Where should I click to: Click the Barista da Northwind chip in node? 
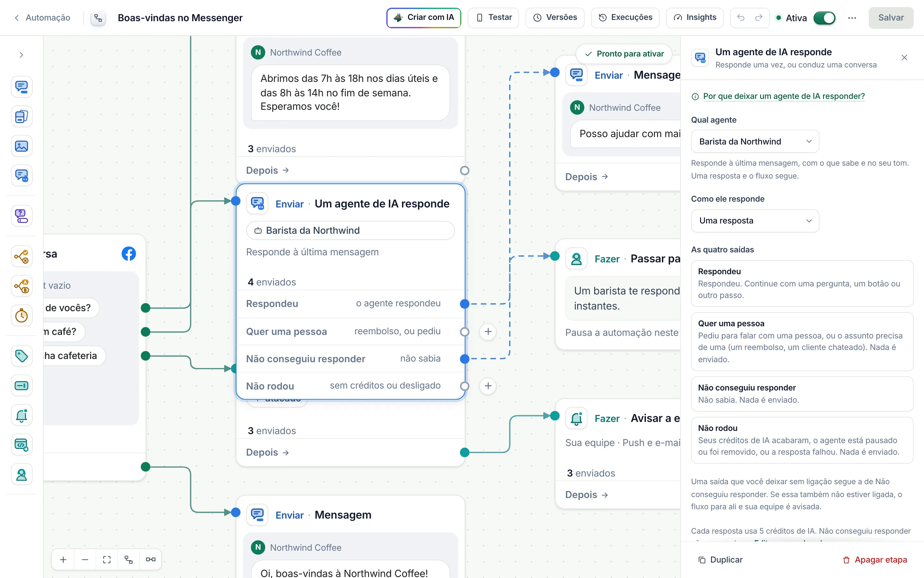coord(350,231)
